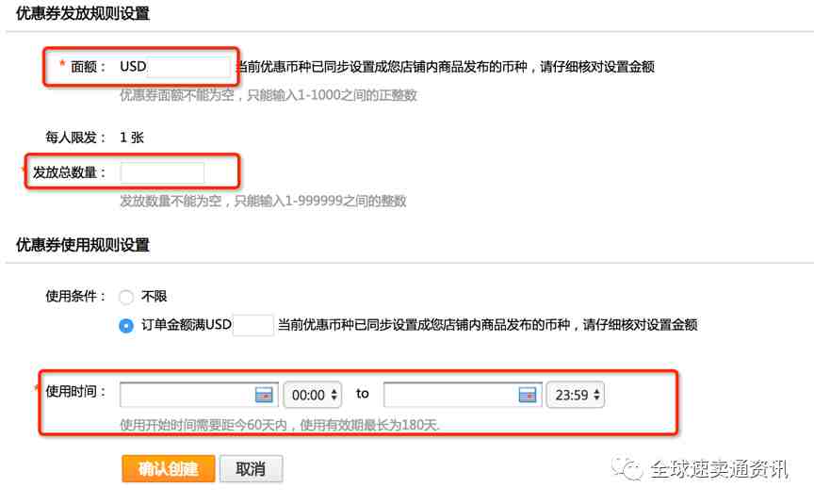
Task: Select the 不限 radio button
Action: (x=126, y=297)
